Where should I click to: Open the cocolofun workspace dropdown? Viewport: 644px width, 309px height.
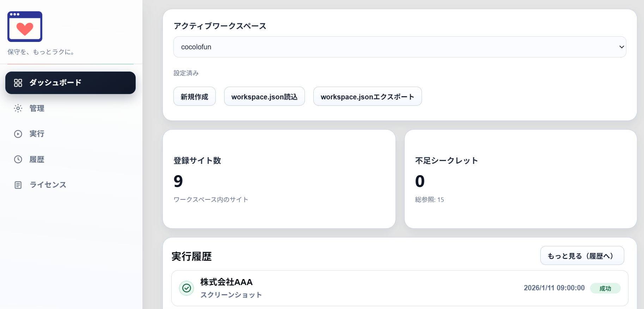pyautogui.click(x=400, y=47)
